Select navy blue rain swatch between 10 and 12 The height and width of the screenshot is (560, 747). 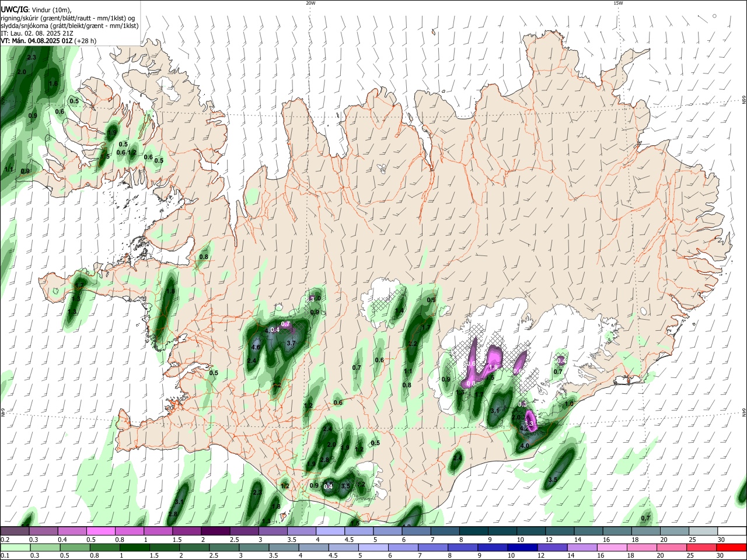click(522, 547)
